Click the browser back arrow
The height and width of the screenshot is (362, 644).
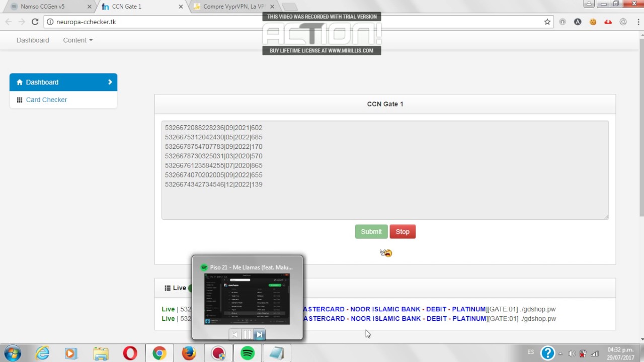9,22
